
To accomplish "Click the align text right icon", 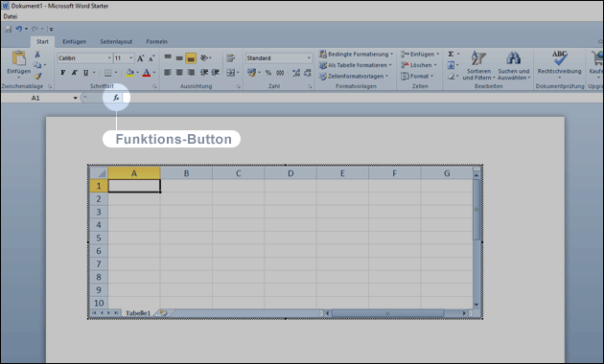I will tap(191, 73).
